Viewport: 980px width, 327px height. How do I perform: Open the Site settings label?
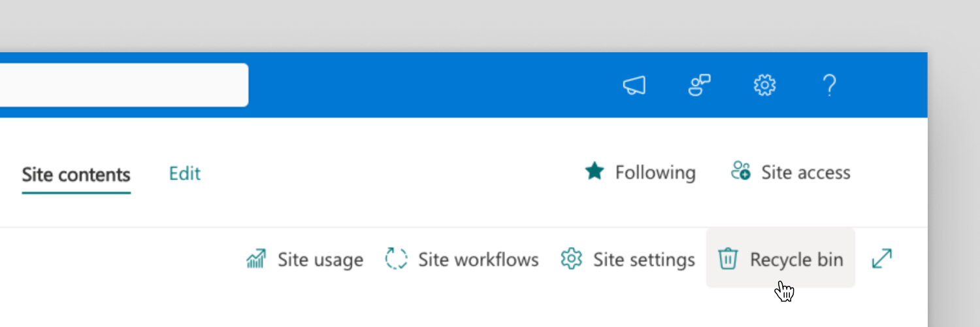[x=644, y=260]
